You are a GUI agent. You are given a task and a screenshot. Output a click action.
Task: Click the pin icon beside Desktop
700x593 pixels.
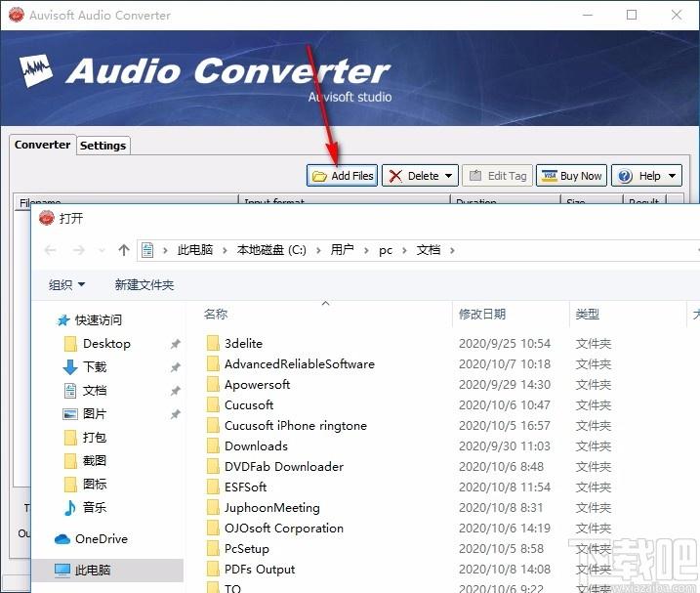pos(176,344)
